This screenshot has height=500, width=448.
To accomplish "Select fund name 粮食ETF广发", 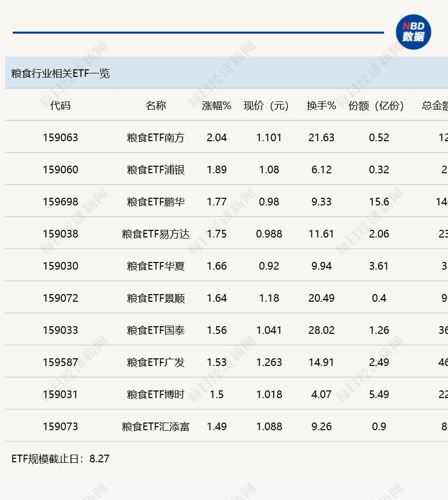I will pos(155,362).
